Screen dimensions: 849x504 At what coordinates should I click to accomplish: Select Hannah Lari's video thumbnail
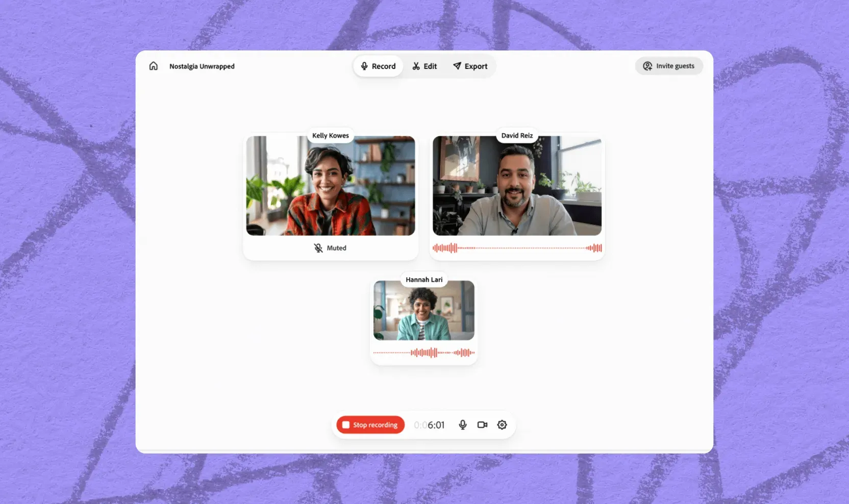[x=424, y=311]
